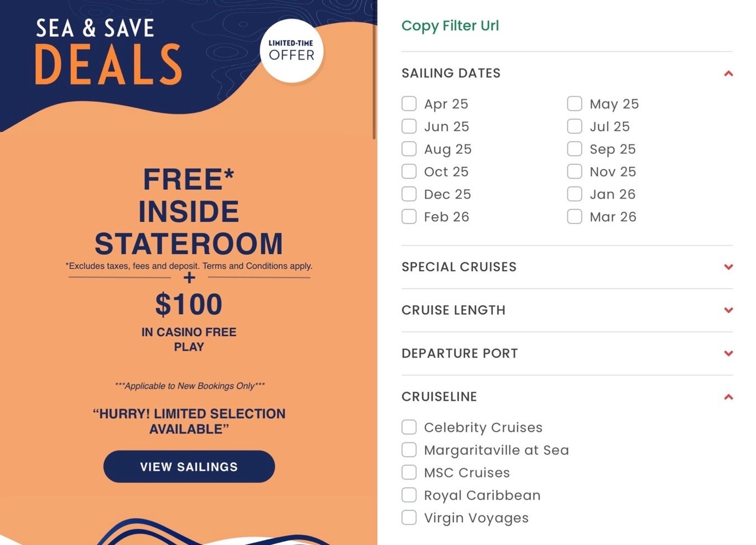Tick the Mar 26 checkbox
Screen dimensions: 756x545
pos(574,216)
